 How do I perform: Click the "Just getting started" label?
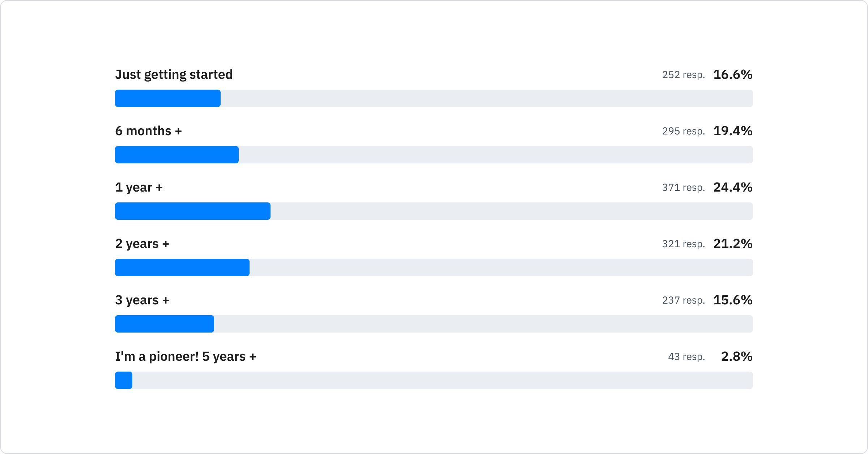(x=174, y=75)
